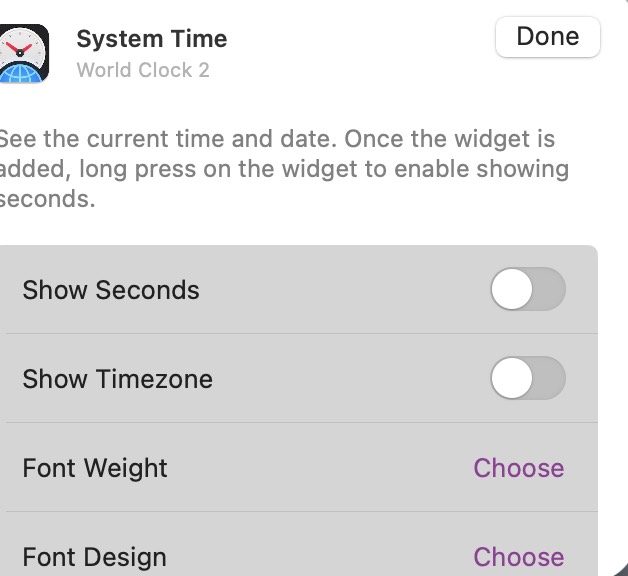Click the World Clock 2 app icon
The image size is (628, 576).
(x=24, y=54)
